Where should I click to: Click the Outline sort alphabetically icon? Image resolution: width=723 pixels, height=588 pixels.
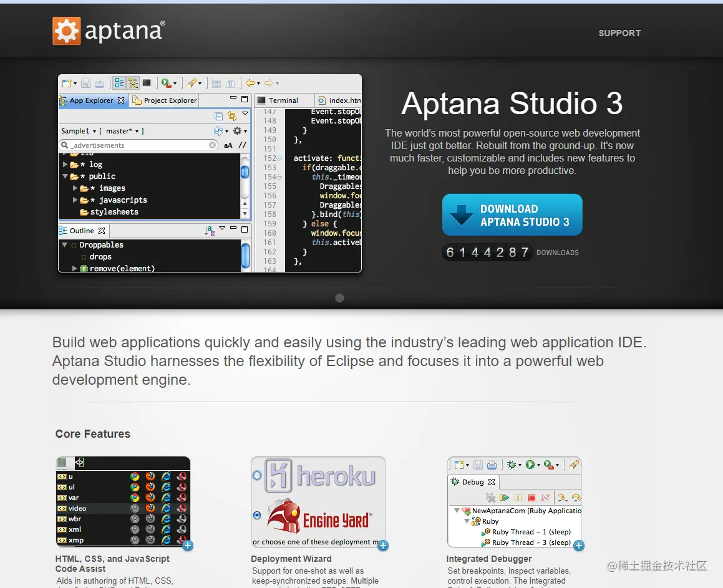(x=210, y=231)
